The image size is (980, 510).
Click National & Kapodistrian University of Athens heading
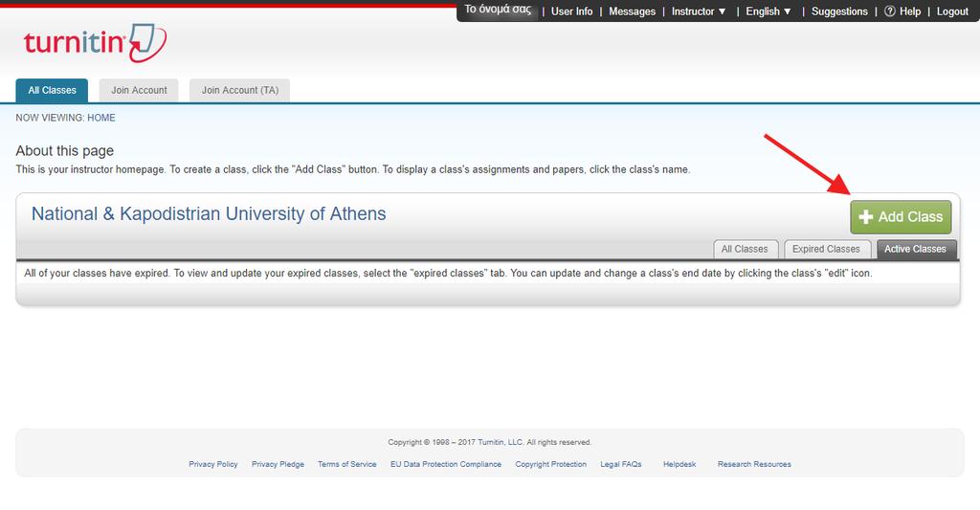tap(209, 213)
